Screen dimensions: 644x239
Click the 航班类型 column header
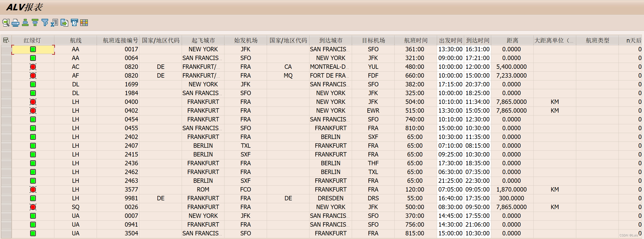[x=597, y=40]
